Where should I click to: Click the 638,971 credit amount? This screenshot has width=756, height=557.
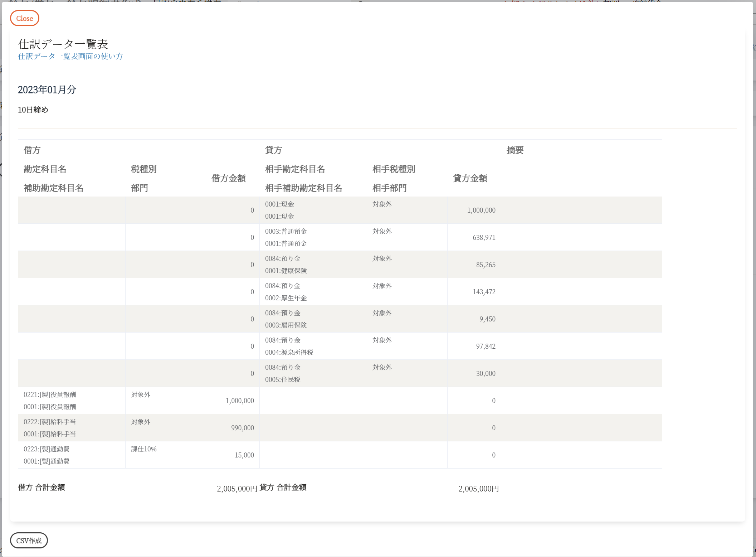[484, 237]
